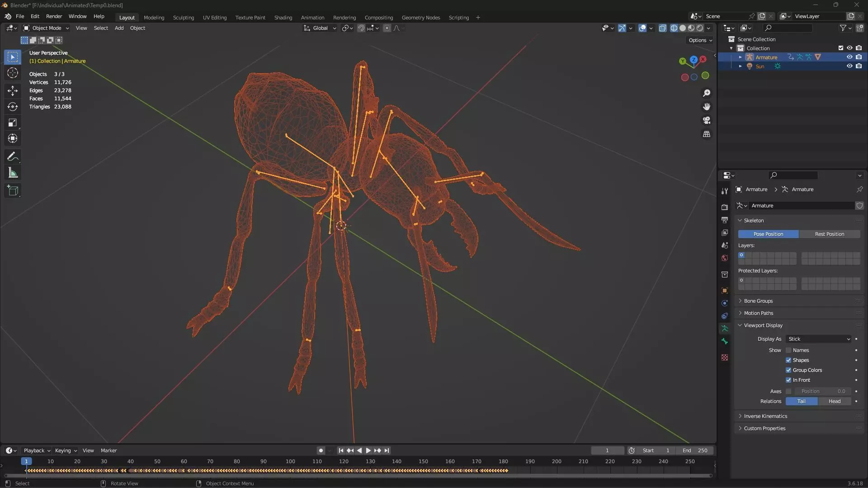Viewport: 868px width, 488px height.
Task: Click the Pan view hand icon
Action: (707, 107)
